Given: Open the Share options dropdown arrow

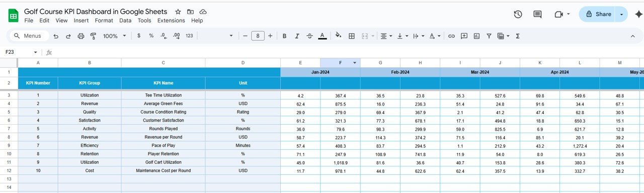Looking at the screenshot, I should coord(622,15).
